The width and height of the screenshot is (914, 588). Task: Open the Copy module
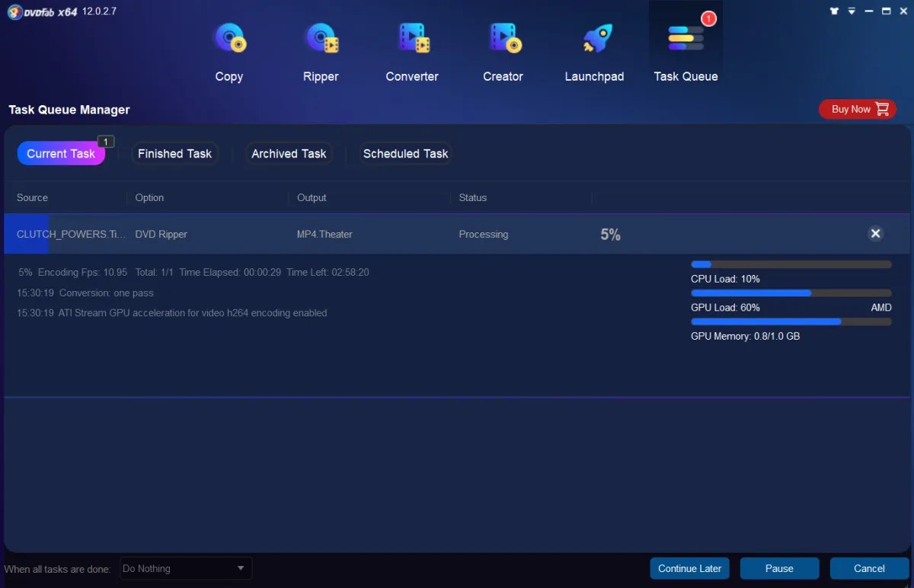point(228,51)
